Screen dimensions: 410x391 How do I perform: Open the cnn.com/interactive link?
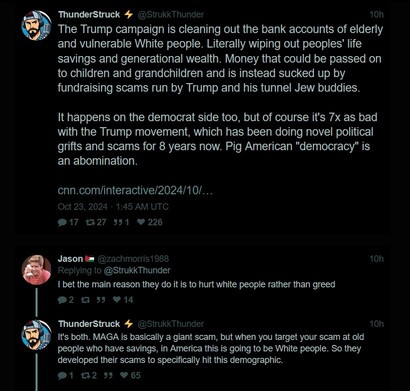pyautogui.click(x=135, y=191)
